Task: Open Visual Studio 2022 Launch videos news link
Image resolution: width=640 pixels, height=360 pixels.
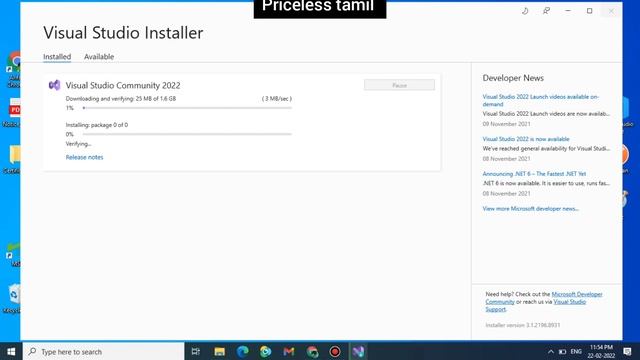Action: tap(540, 100)
